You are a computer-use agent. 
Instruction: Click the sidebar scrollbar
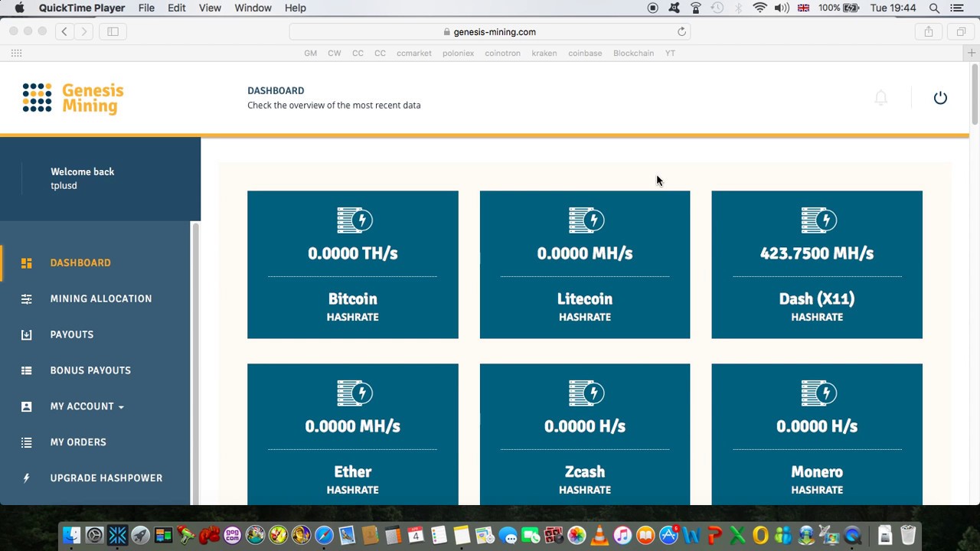(x=194, y=364)
